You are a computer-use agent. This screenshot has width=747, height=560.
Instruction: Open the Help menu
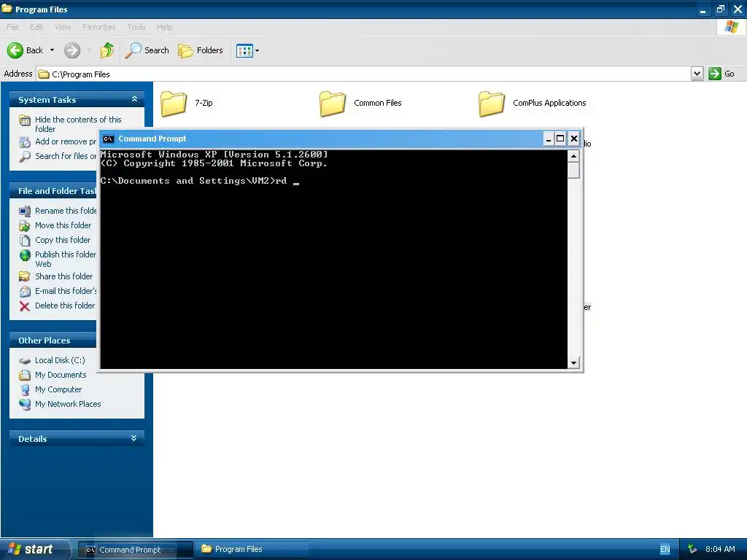[x=164, y=27]
